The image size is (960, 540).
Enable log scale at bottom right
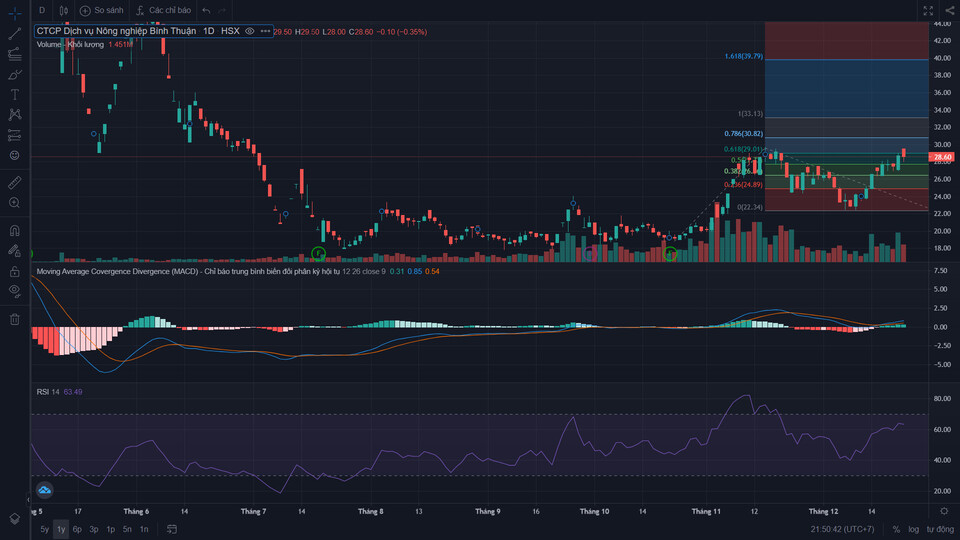pos(912,529)
